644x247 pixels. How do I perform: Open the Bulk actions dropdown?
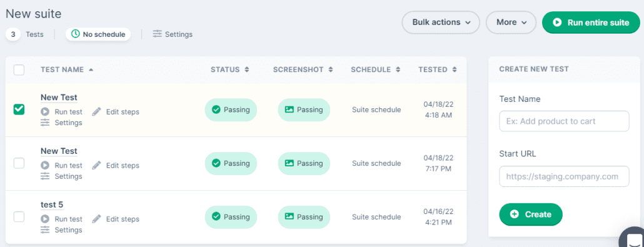(x=441, y=22)
